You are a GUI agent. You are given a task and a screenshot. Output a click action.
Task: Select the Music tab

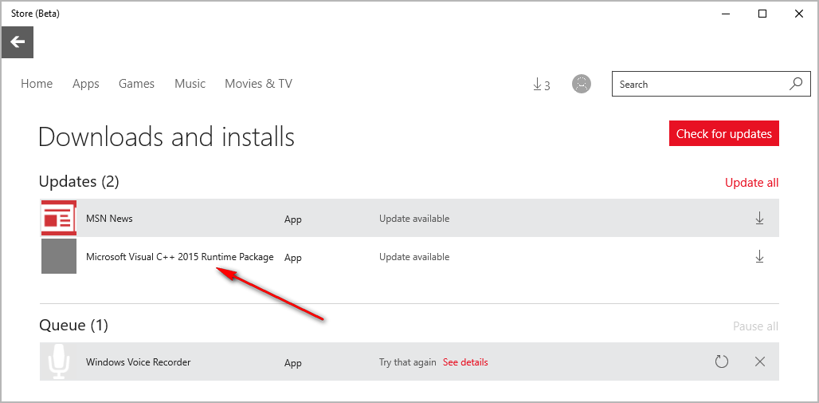click(x=190, y=84)
